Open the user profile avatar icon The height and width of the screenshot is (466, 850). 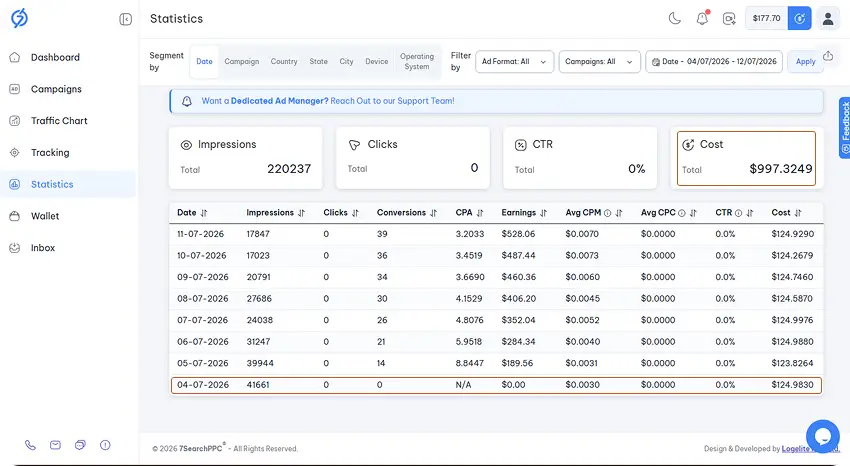click(x=828, y=18)
